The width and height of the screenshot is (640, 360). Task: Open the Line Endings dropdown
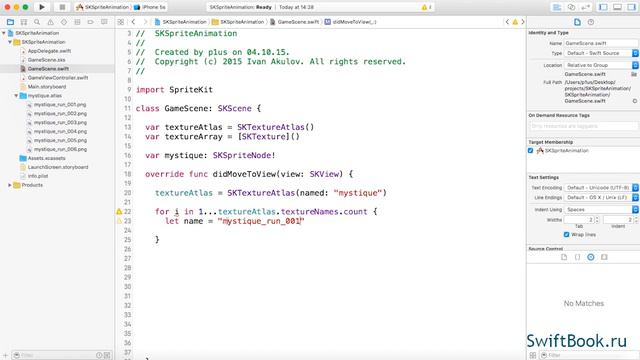tap(601, 197)
